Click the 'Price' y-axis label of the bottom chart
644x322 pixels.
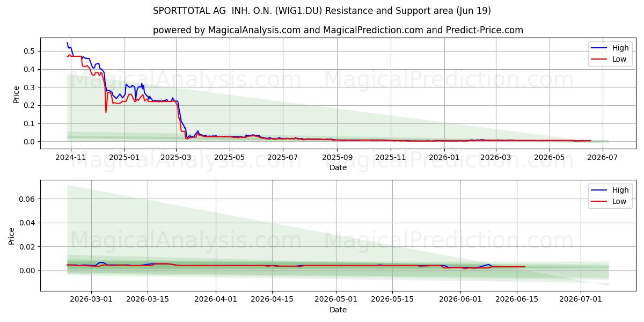[x=12, y=236]
